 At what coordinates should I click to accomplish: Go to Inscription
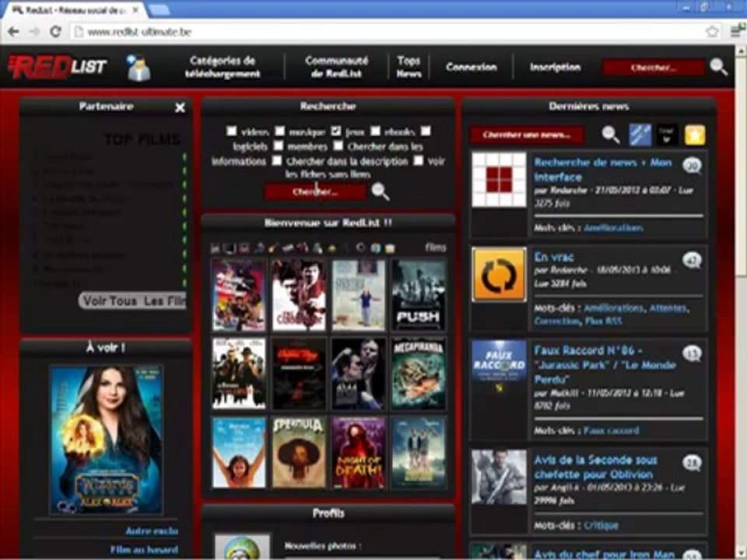(555, 67)
